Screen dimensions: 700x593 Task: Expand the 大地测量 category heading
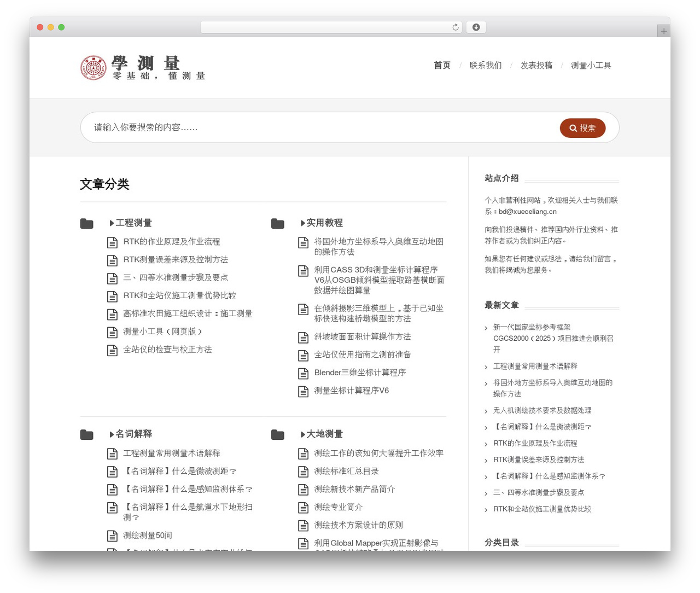[x=322, y=434]
